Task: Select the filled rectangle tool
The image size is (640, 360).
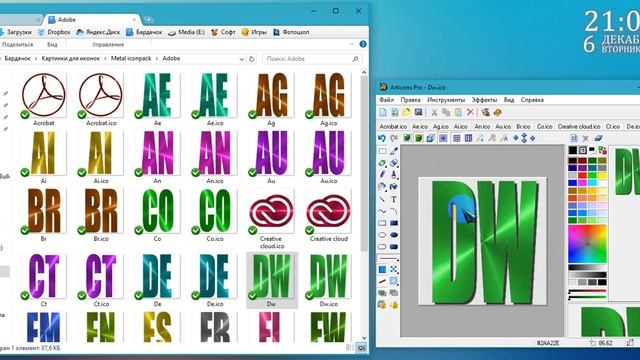Action: pos(394,223)
